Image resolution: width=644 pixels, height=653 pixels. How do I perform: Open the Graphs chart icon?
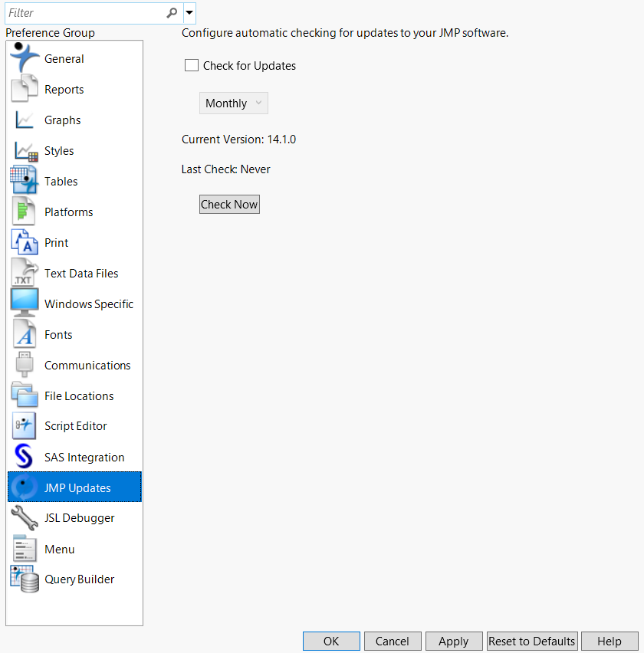(25, 120)
